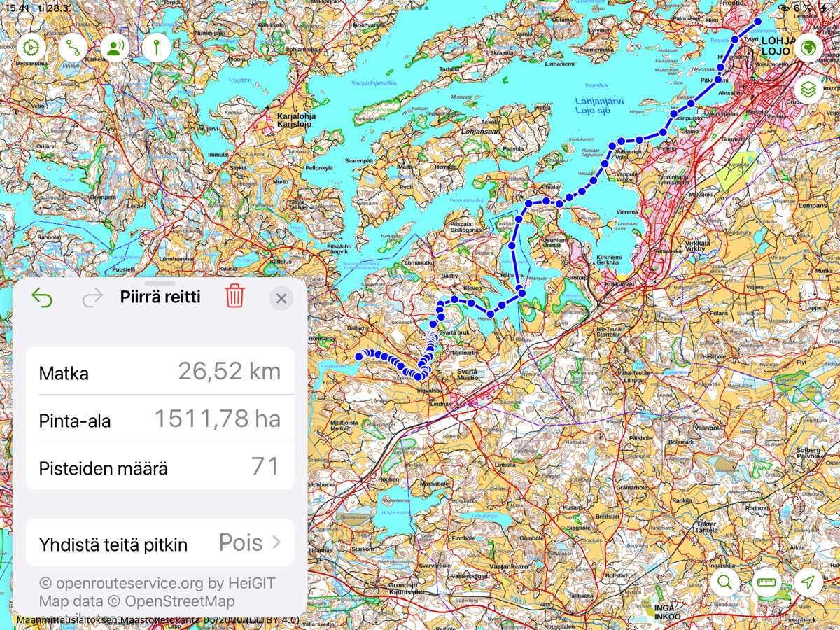The width and height of the screenshot is (840, 630).
Task: Undo the last route point
Action: click(x=42, y=297)
